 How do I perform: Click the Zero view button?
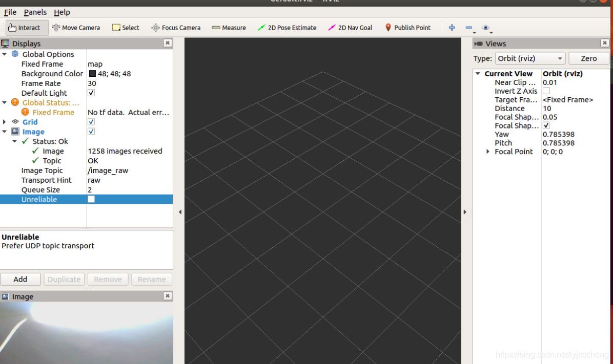(589, 58)
